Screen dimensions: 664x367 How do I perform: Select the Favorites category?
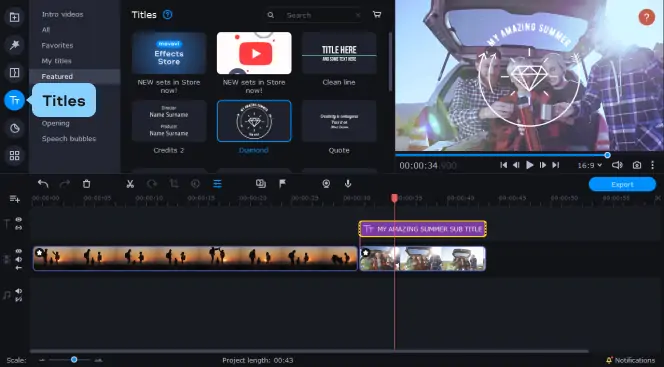57,45
